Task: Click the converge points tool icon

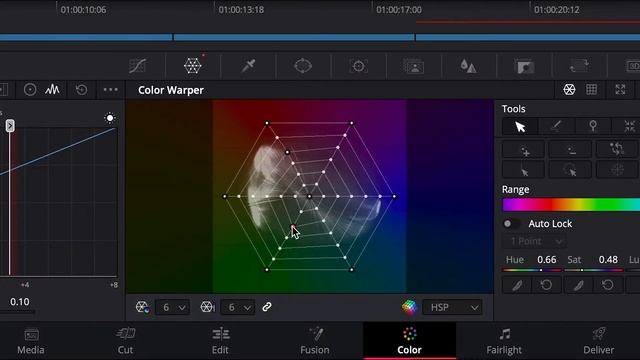Action: click(629, 127)
